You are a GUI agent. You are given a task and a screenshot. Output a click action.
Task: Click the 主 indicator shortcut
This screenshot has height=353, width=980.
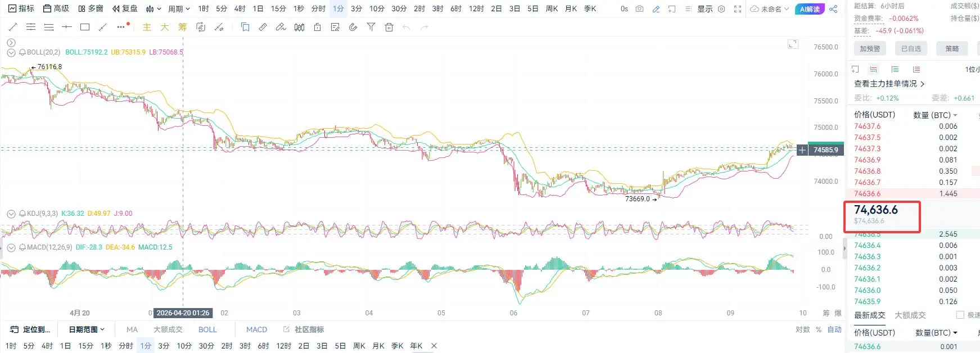pos(147,27)
